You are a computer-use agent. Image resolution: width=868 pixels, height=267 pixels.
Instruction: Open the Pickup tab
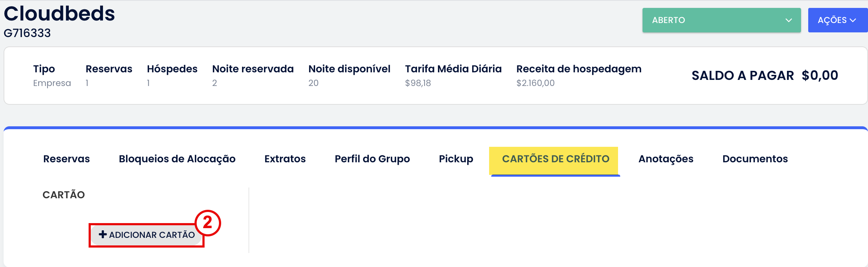[x=456, y=159]
